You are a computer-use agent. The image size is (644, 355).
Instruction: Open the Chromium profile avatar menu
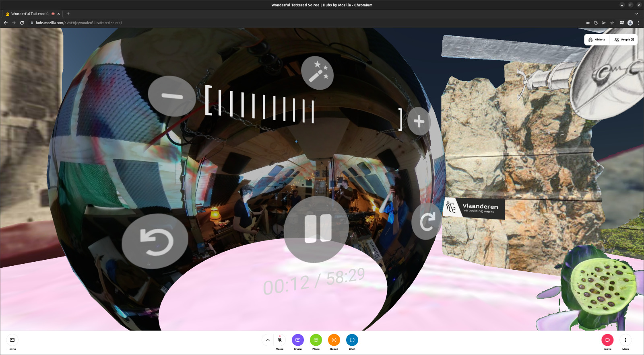click(630, 23)
